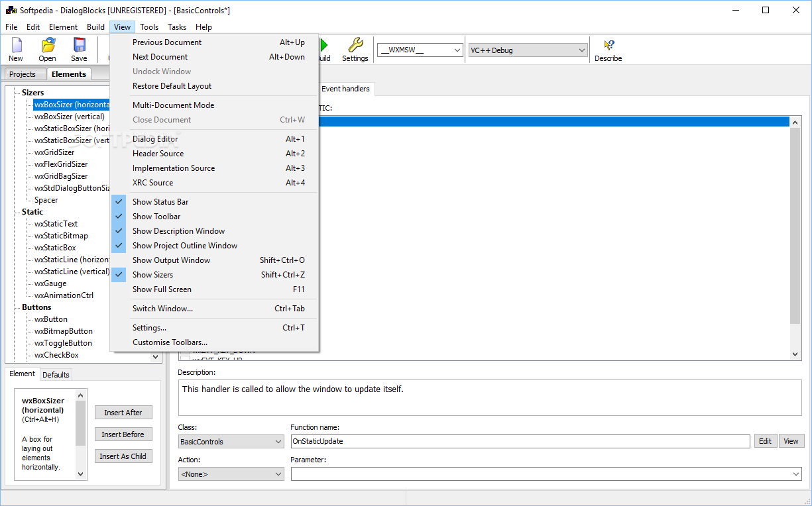Viewport: 812px width, 506px height.
Task: Open the Tools menu
Action: [x=149, y=27]
